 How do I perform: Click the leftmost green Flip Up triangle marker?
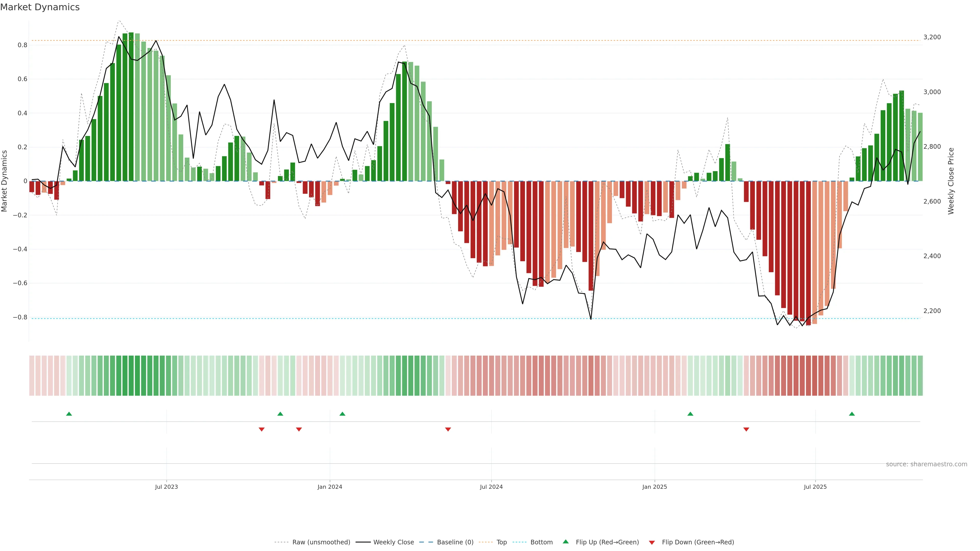pyautogui.click(x=69, y=414)
